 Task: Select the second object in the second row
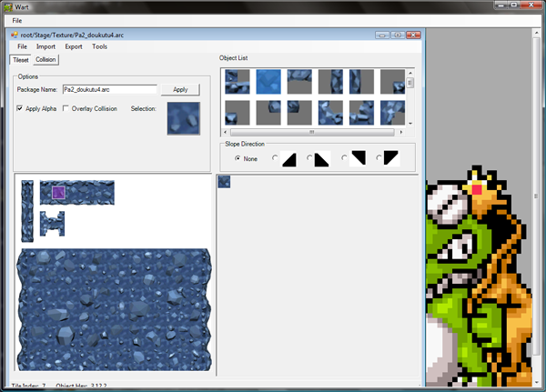pyautogui.click(x=268, y=113)
